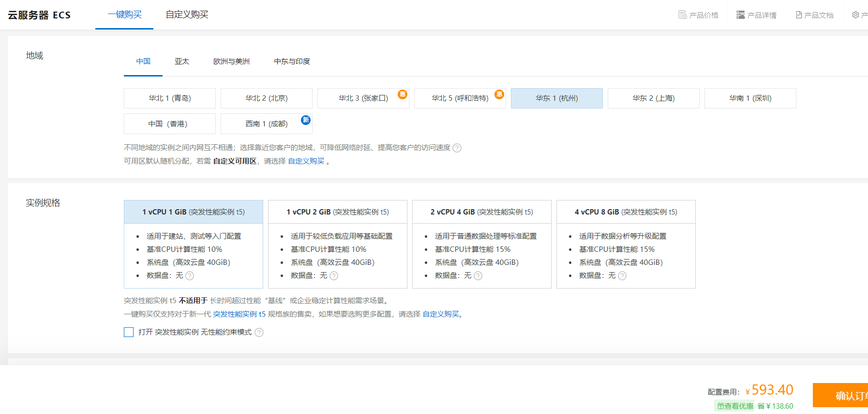Click the 产品价格 icon in top bar
The width and height of the screenshot is (868, 414).
click(682, 15)
